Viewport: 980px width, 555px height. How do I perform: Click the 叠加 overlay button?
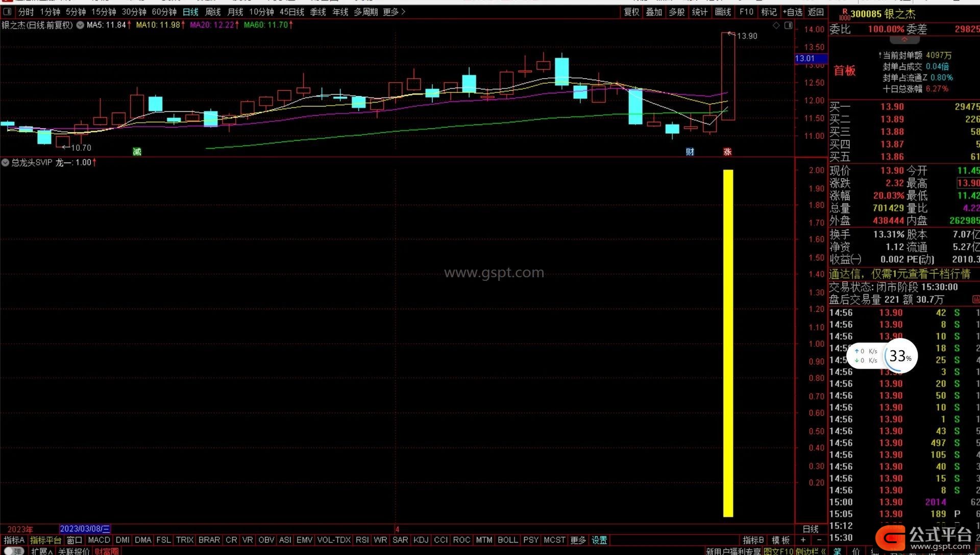pyautogui.click(x=654, y=12)
